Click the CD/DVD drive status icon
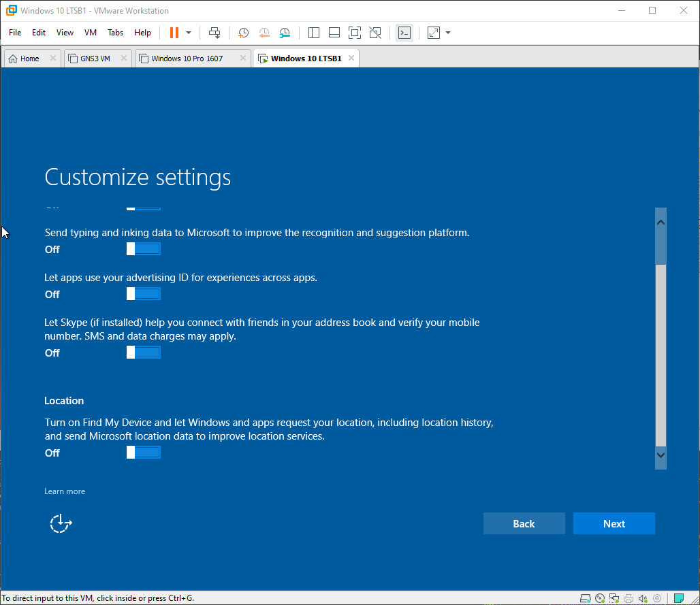The width and height of the screenshot is (700, 605). 600,598
